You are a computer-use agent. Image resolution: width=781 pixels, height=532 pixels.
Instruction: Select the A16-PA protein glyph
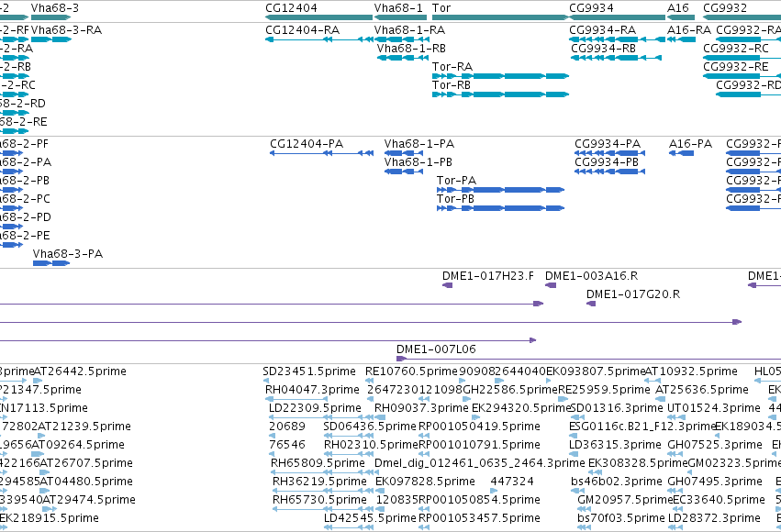pos(681,153)
